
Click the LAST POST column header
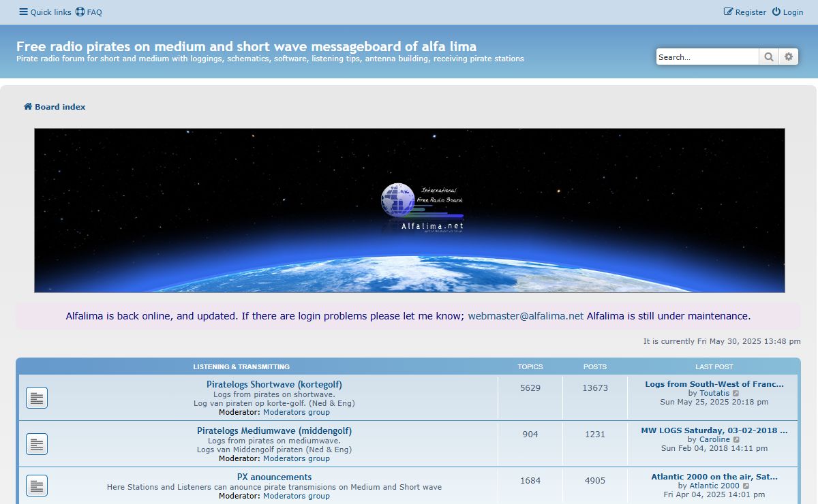714,366
